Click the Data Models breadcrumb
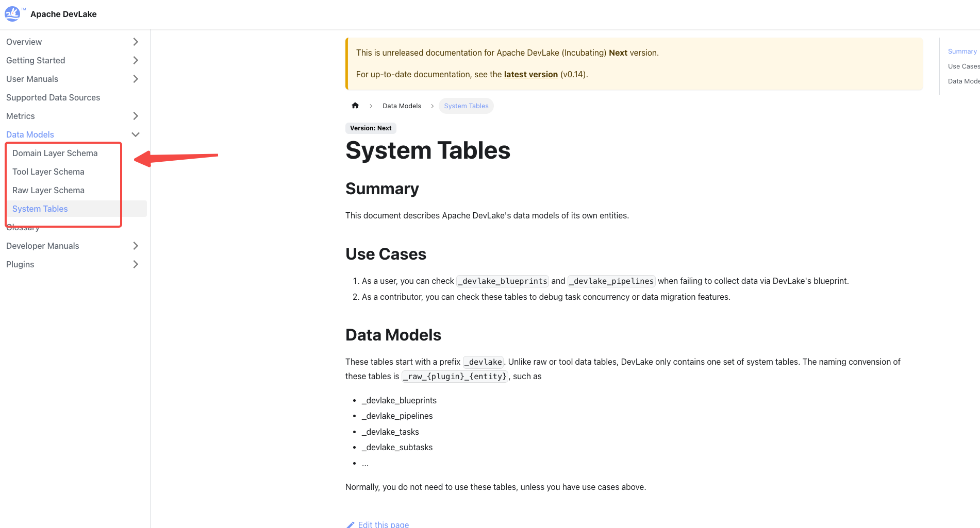Viewport: 980px width, 528px height. point(402,106)
